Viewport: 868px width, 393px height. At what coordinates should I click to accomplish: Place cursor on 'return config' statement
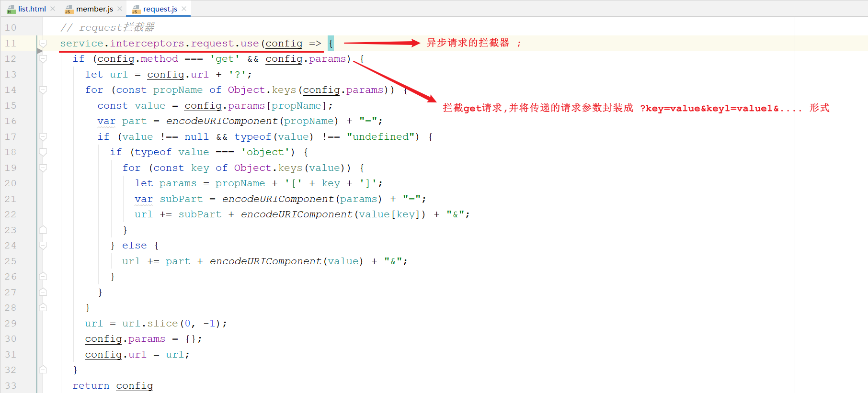(x=113, y=386)
